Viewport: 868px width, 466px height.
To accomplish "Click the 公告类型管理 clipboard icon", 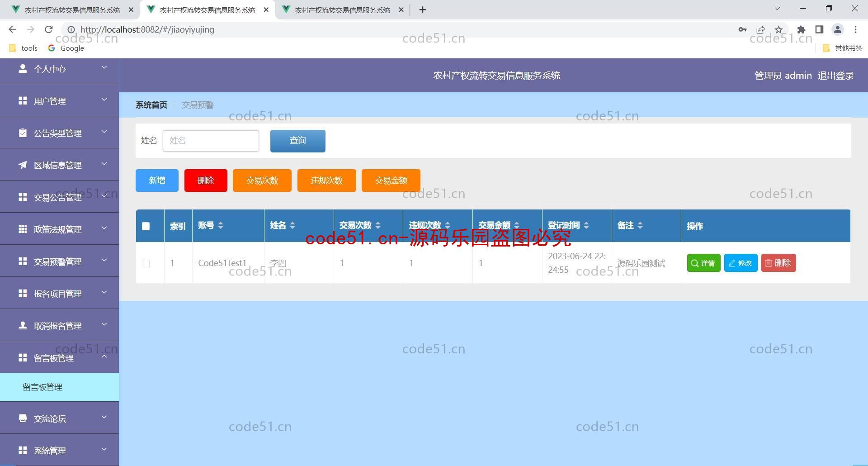I will click(x=23, y=133).
